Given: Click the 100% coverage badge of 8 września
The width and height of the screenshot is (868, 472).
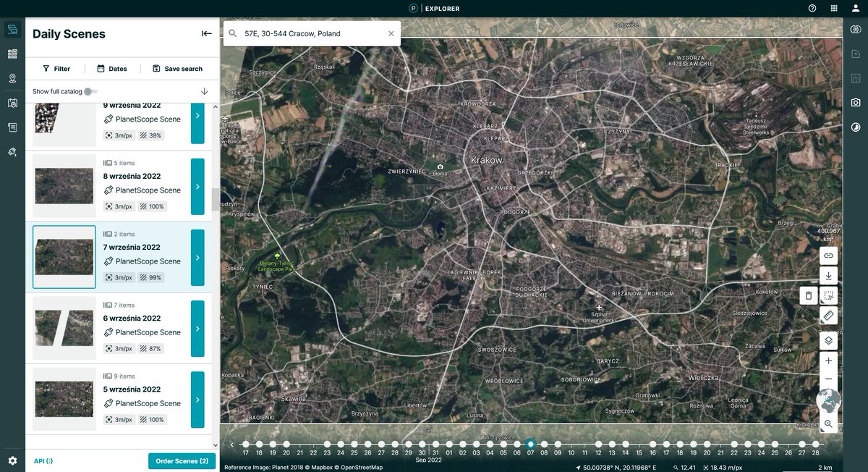Looking at the screenshot, I should click(x=153, y=206).
